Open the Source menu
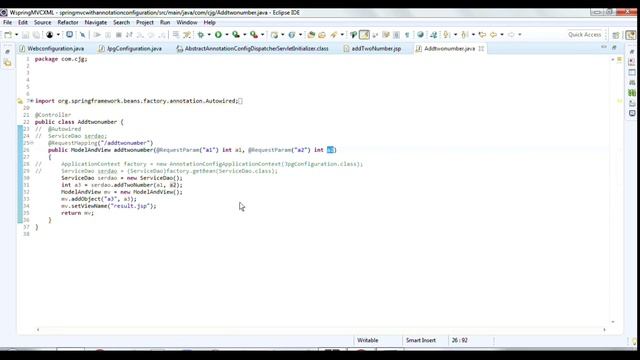640x360 pixels. 42,22
